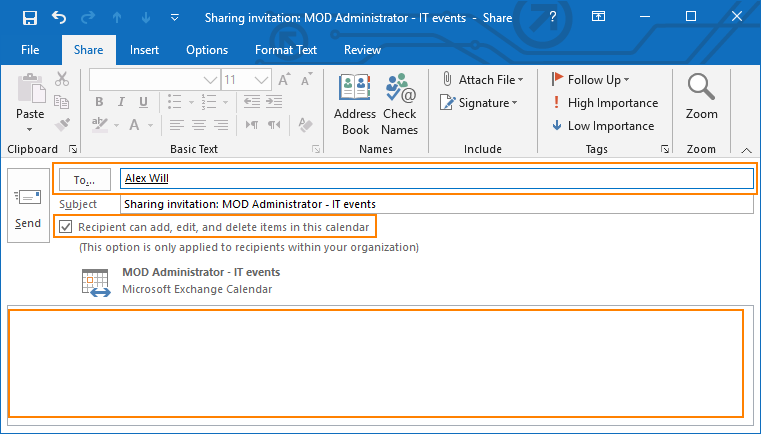Click Check Names icon
The width and height of the screenshot is (761, 434).
pyautogui.click(x=399, y=105)
